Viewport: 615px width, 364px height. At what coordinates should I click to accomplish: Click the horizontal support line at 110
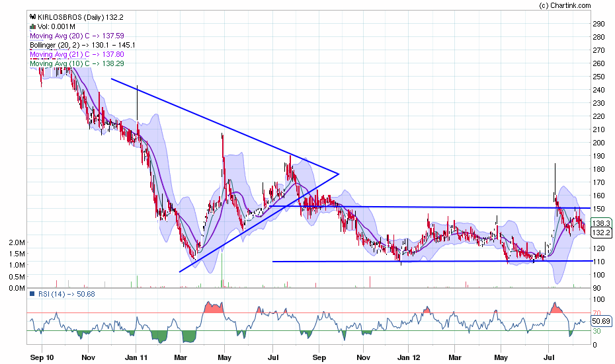pos(432,261)
